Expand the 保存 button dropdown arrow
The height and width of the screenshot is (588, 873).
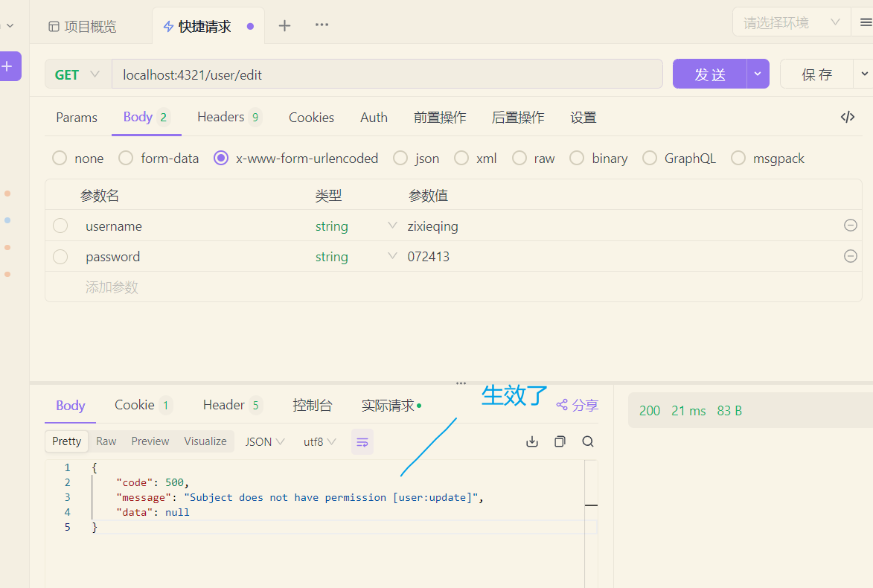[864, 74]
